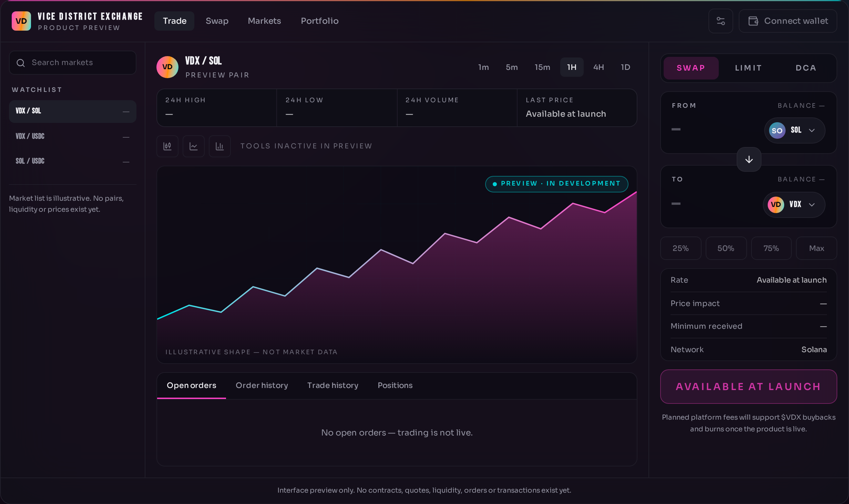Click the Connect wallet button
The image size is (849, 504).
[788, 21]
